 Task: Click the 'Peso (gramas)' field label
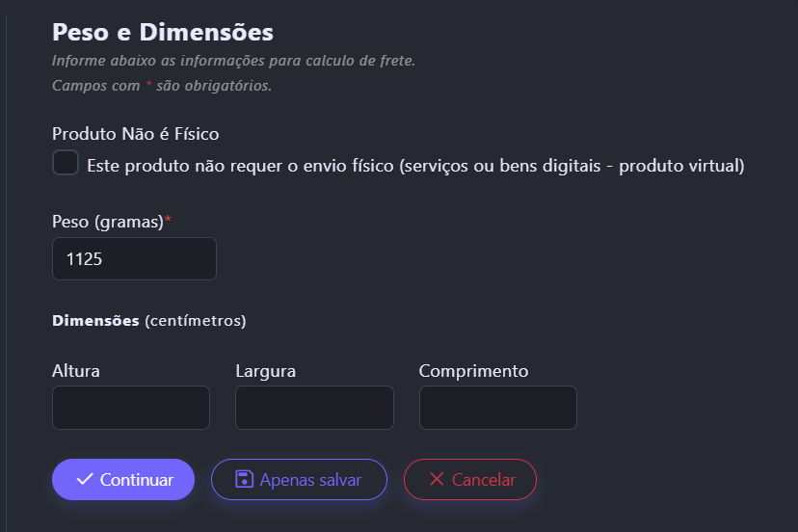tap(108, 222)
